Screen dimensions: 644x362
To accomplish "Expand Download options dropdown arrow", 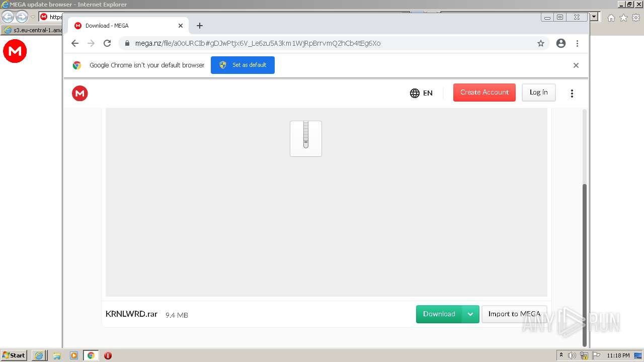I will point(470,314).
